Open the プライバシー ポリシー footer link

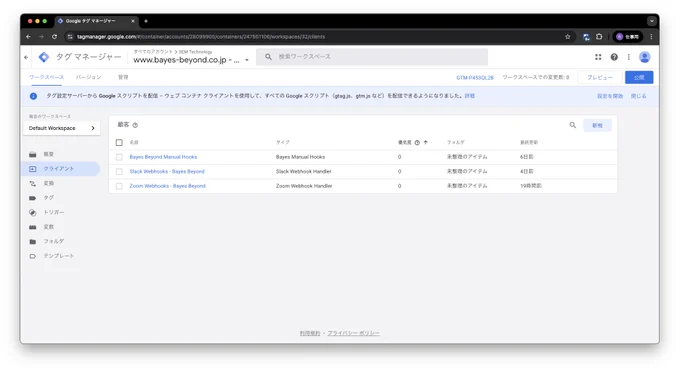[353, 333]
